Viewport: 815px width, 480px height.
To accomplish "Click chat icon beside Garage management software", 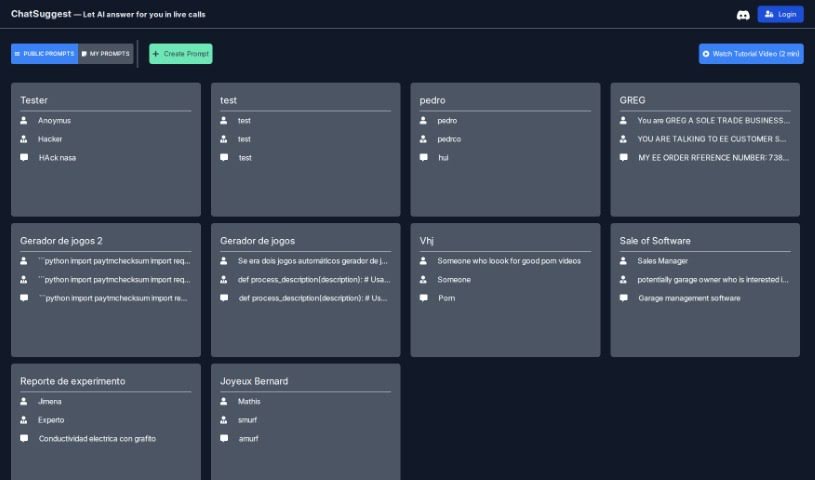I will 624,298.
